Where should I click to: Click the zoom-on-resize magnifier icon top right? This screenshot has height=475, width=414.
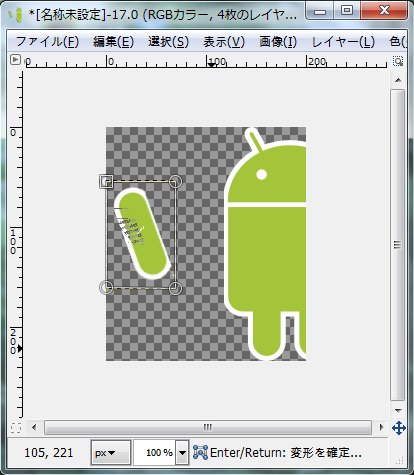[x=398, y=61]
